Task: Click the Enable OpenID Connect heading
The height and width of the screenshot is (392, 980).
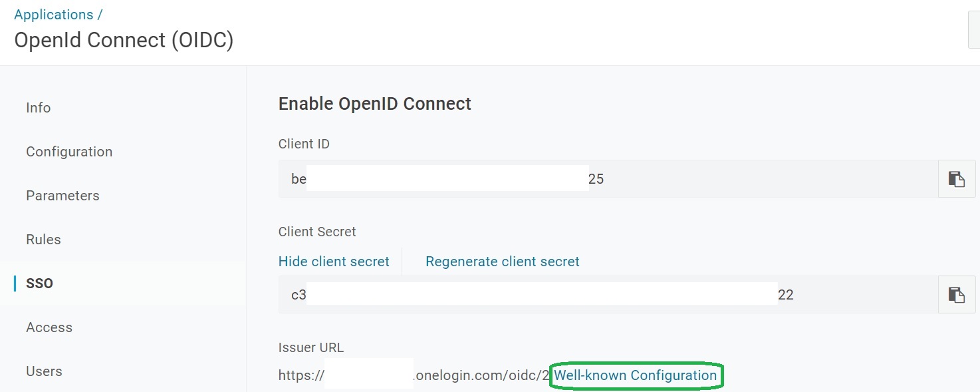Action: (374, 104)
